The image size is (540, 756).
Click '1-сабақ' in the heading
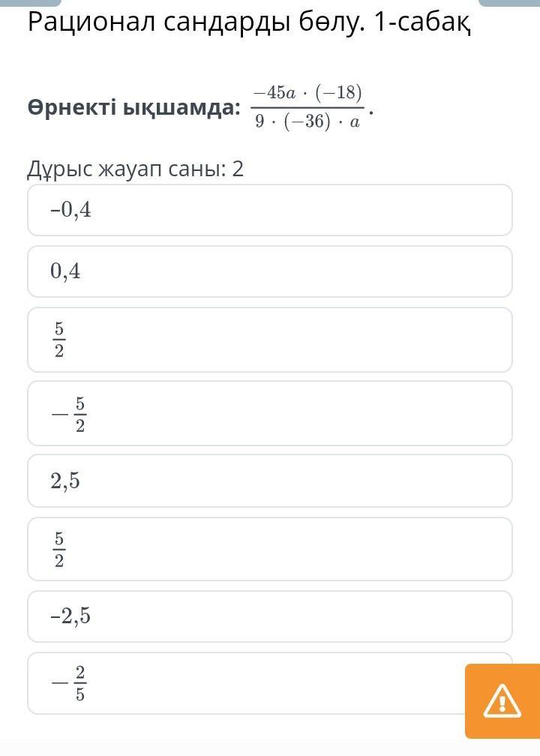(x=422, y=23)
